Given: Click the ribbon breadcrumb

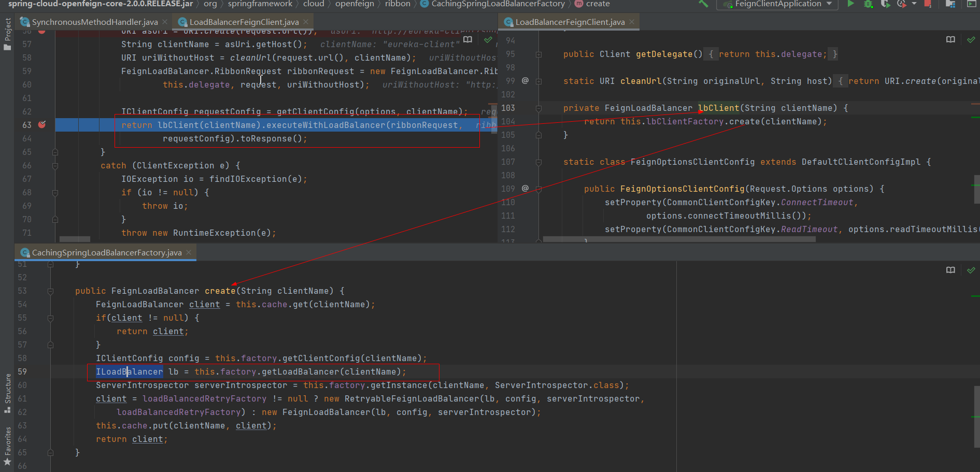Looking at the screenshot, I should coord(397,4).
